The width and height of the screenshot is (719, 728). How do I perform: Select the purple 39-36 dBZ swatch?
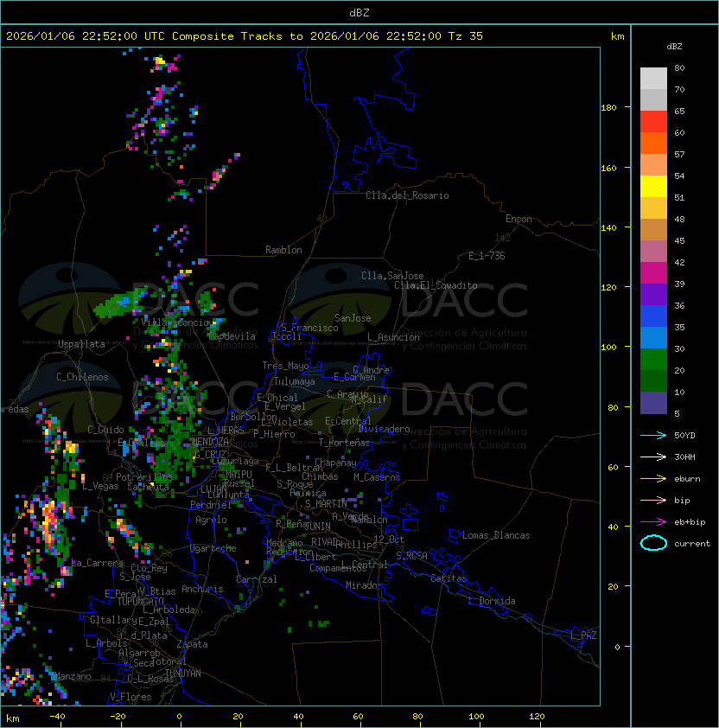[x=653, y=294]
